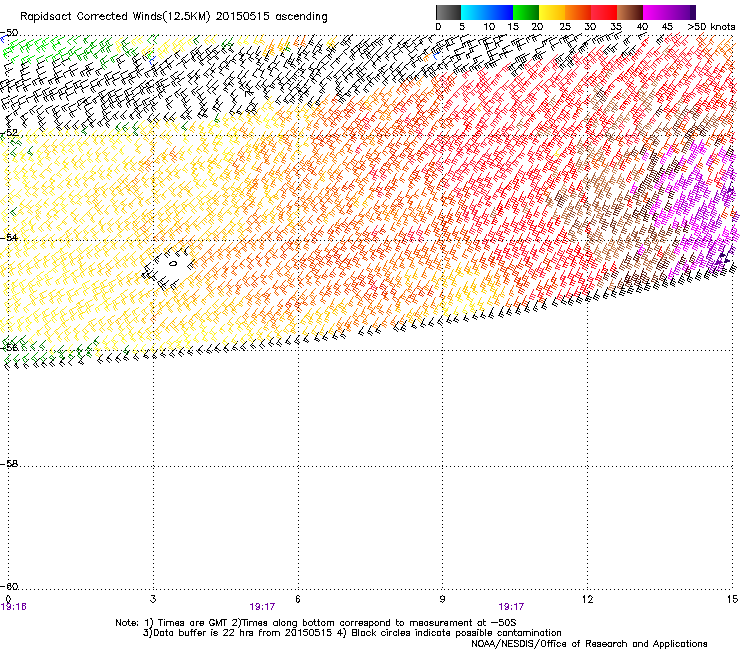Click the orange 25-30 knots legend swatch
This screenshot has height=650, width=740.
(578, 12)
